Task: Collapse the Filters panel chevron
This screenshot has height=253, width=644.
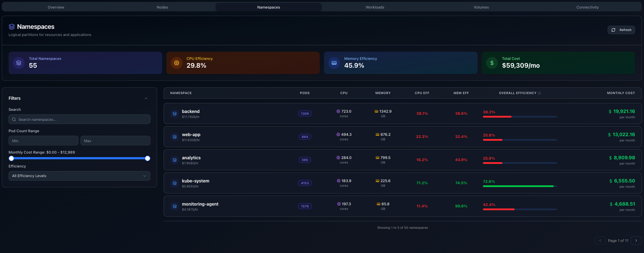Action: pos(146,98)
